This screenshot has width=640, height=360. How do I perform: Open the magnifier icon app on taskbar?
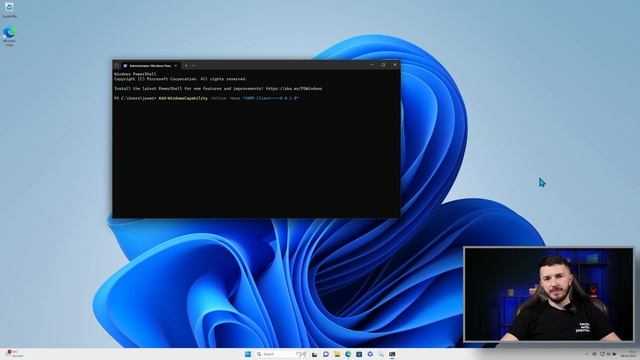[381, 354]
